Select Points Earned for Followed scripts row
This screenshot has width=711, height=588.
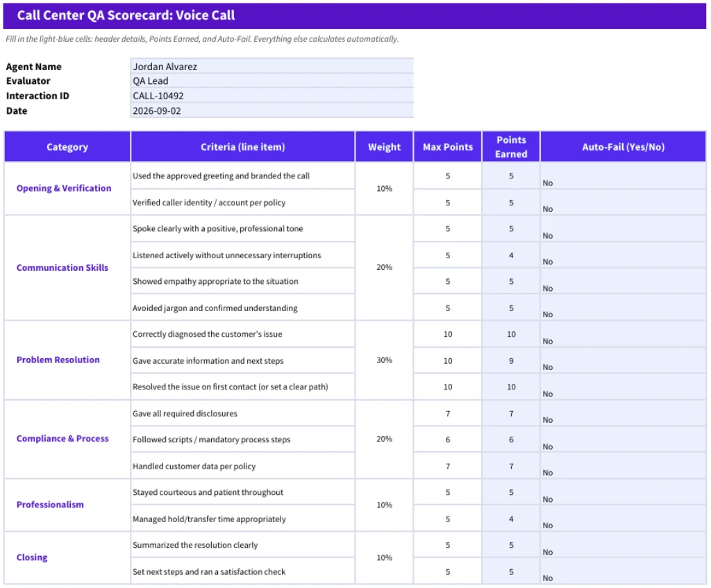click(x=511, y=439)
